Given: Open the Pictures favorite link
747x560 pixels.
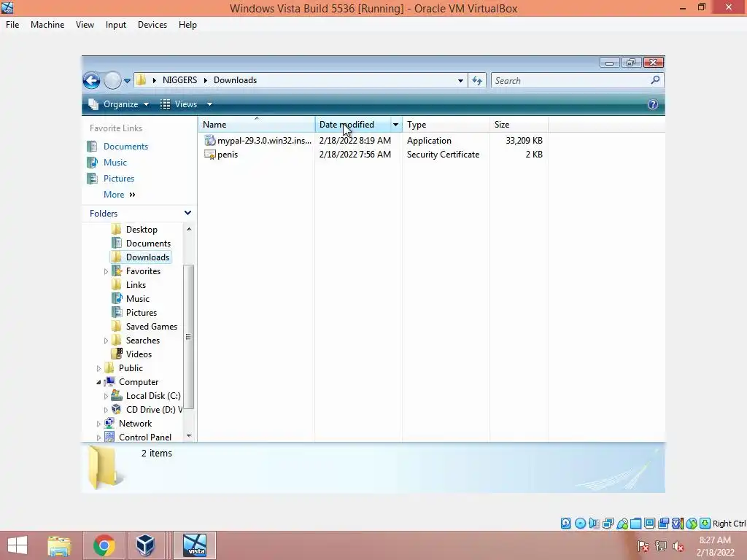Looking at the screenshot, I should point(119,179).
